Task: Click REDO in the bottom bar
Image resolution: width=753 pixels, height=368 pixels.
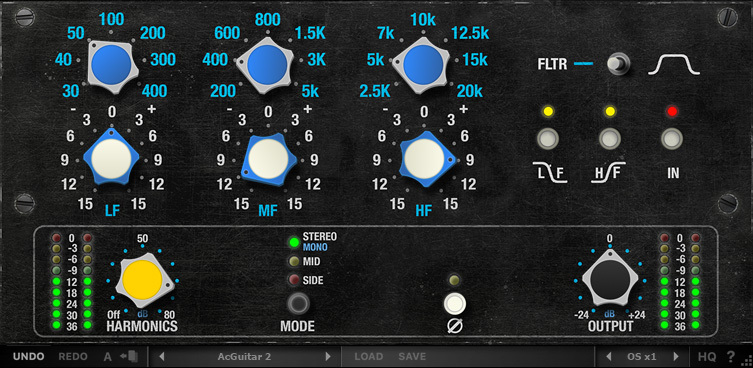Action: [x=73, y=356]
